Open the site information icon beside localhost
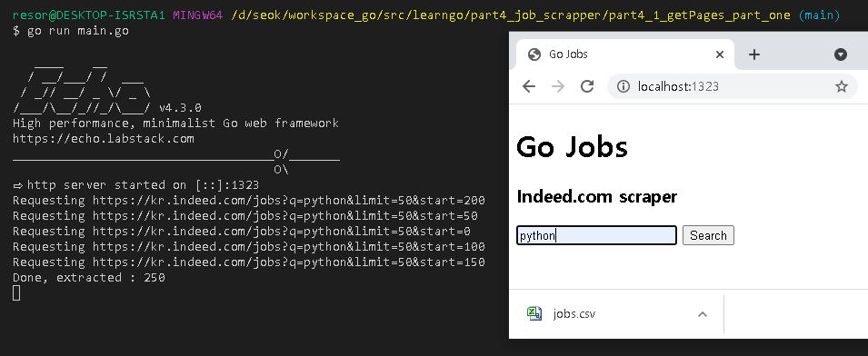 tap(624, 86)
